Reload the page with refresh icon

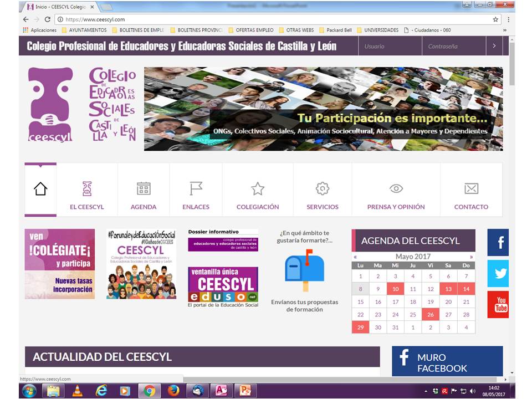tap(48, 19)
